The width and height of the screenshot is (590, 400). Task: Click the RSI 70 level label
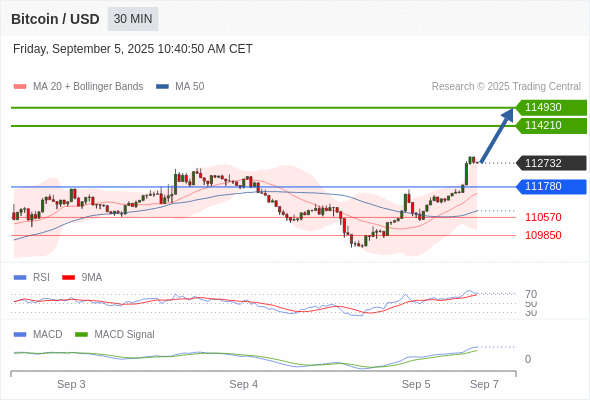[531, 294]
